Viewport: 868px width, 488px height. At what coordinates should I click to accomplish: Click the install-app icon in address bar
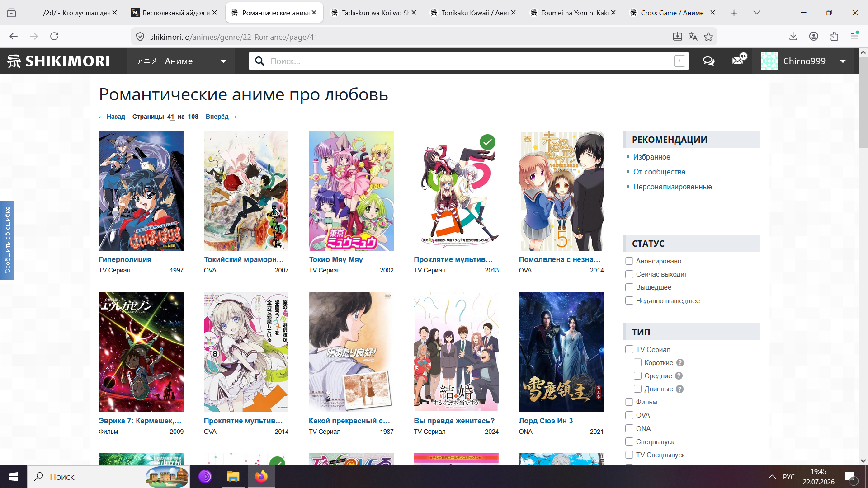click(x=677, y=37)
